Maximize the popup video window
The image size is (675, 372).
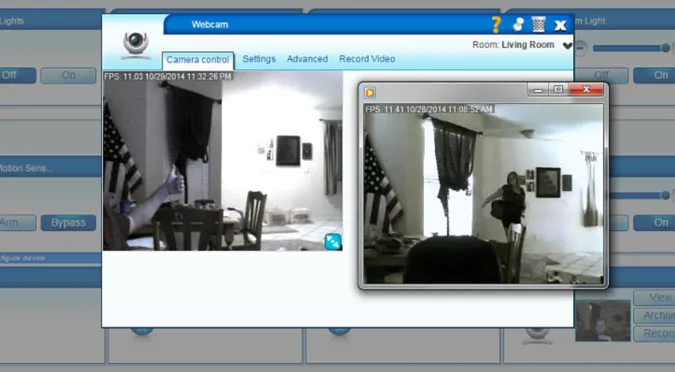tap(558, 89)
